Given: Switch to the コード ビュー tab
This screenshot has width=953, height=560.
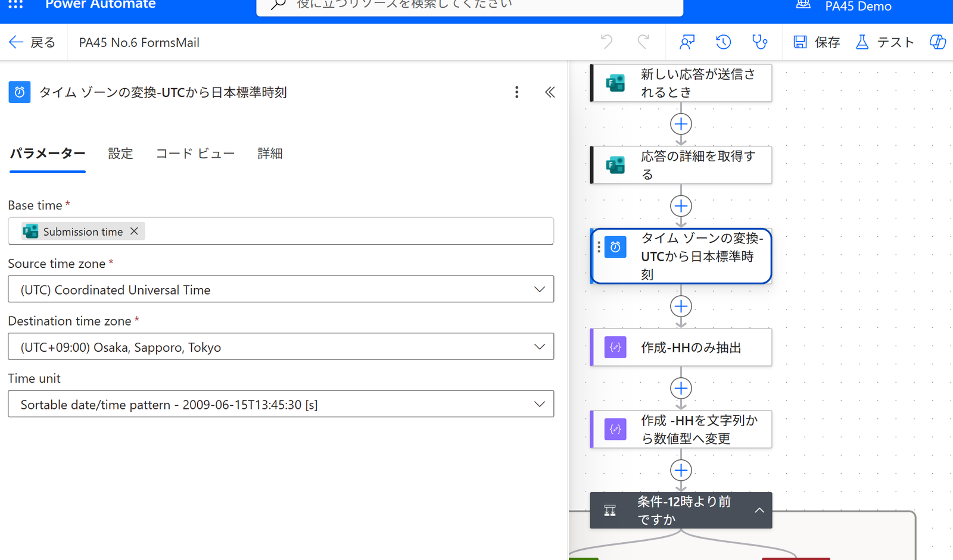Looking at the screenshot, I should [195, 154].
